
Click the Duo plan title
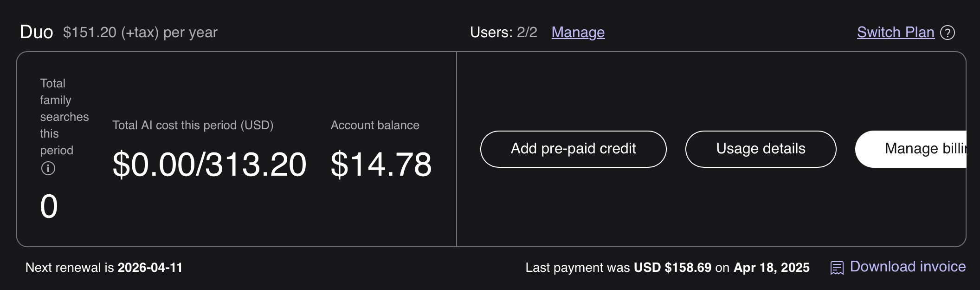36,32
